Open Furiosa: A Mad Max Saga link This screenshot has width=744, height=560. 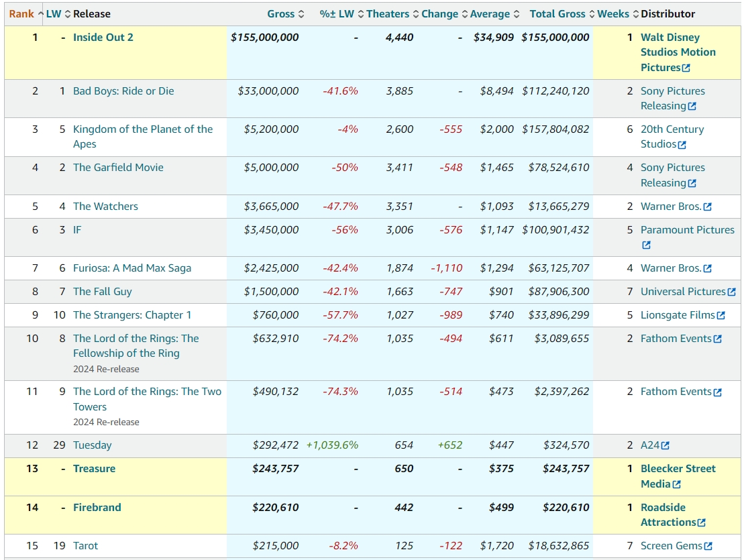[x=132, y=268]
